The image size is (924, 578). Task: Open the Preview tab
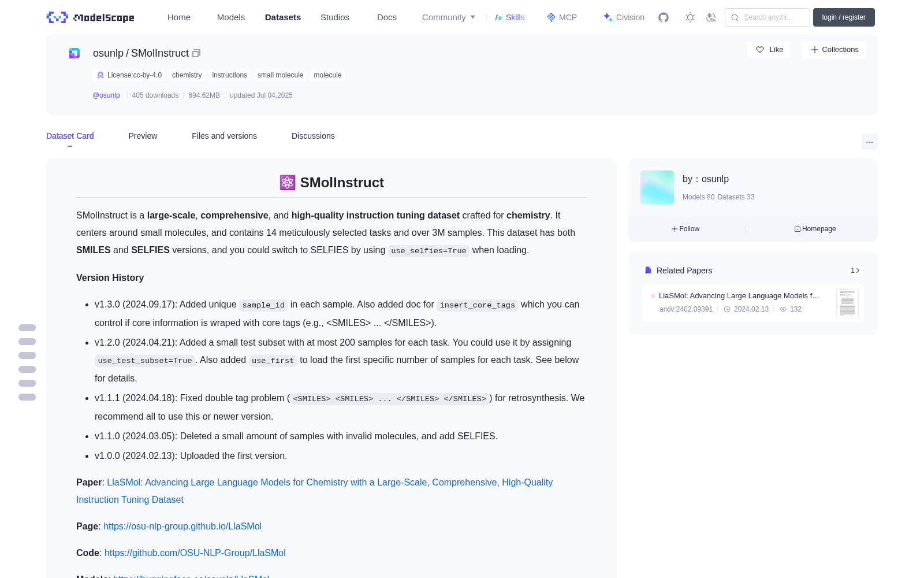143,136
